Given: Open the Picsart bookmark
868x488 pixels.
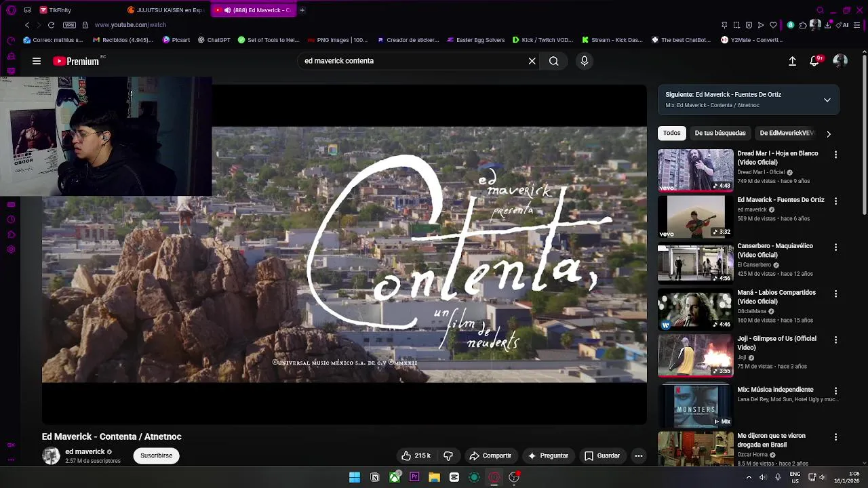Looking at the screenshot, I should coord(176,40).
